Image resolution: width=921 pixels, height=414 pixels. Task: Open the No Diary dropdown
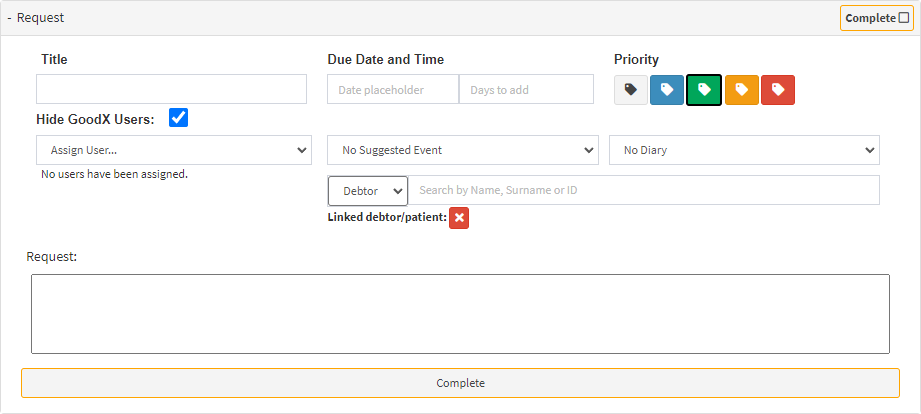pyautogui.click(x=745, y=150)
